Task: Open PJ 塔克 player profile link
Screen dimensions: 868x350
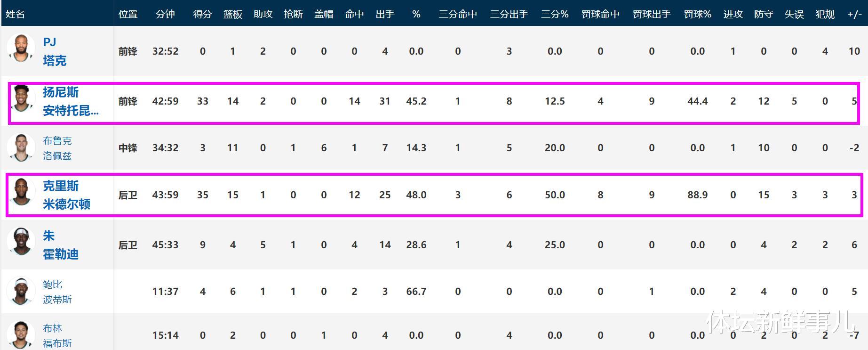Action: (55, 51)
